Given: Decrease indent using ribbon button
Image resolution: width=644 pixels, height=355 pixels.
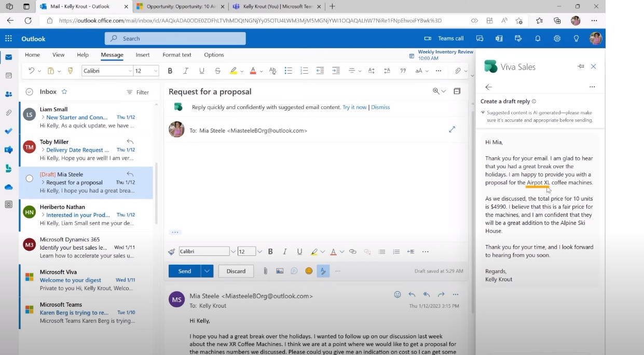Looking at the screenshot, I should coord(320,71).
